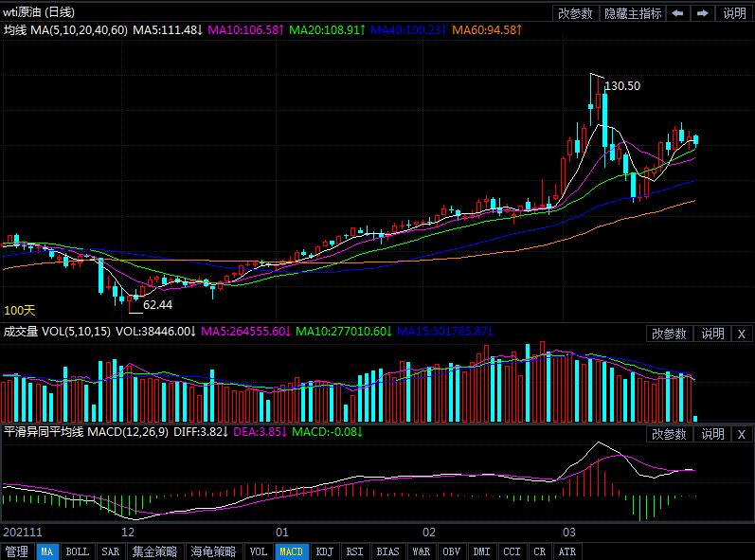Click the 130.50 high price label
The image size is (755, 560).
(622, 86)
